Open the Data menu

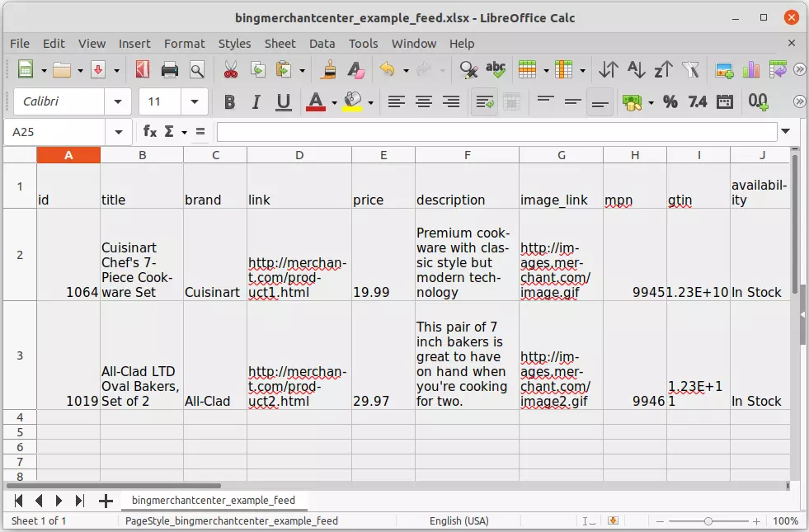pyautogui.click(x=322, y=44)
